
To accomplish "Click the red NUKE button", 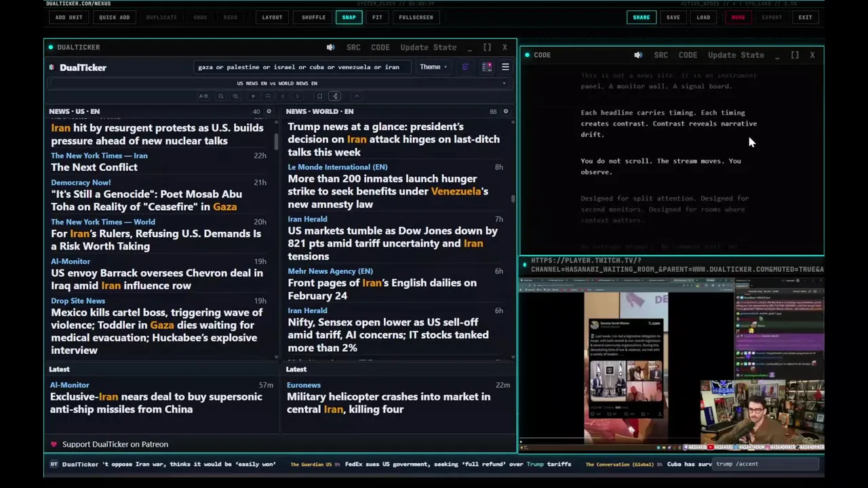I will [x=738, y=17].
